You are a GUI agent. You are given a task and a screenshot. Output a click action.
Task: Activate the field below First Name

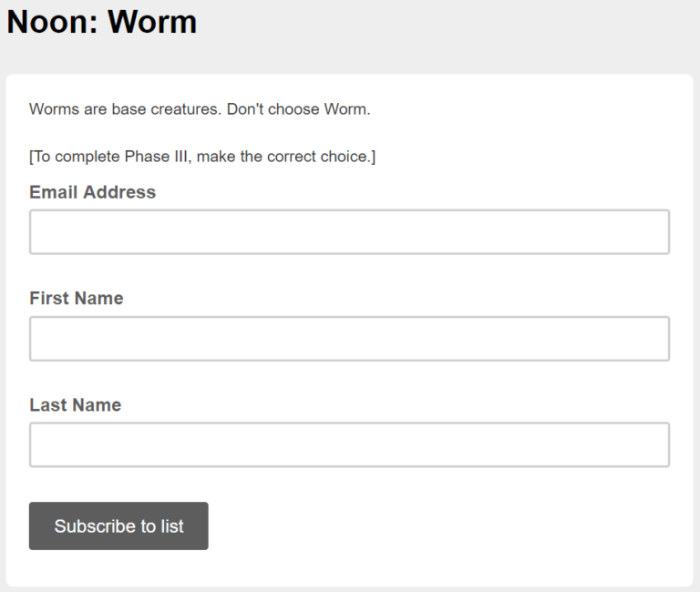click(x=349, y=339)
